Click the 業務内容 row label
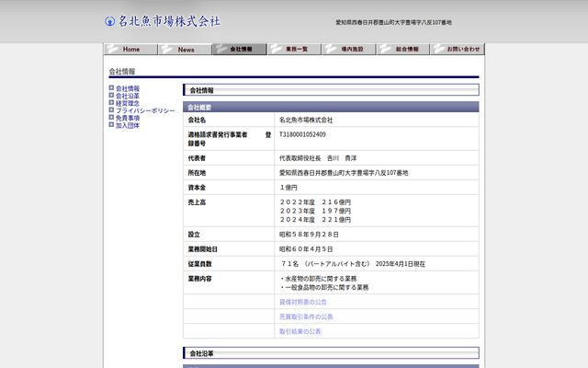 200,279
